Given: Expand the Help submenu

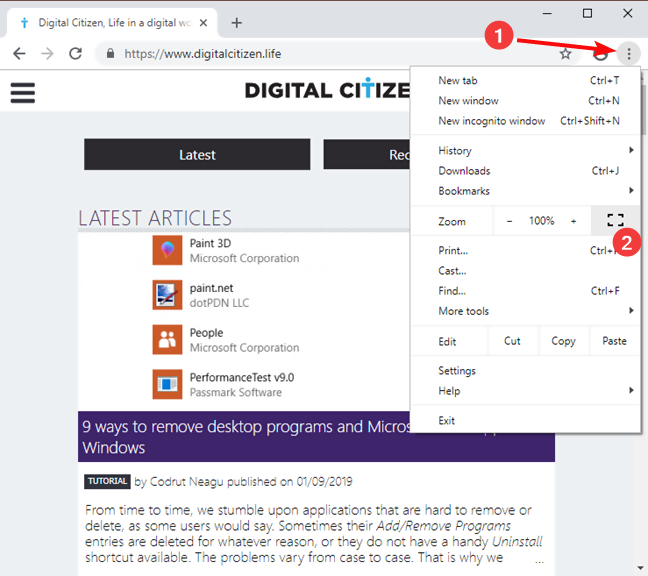Looking at the screenshot, I should pos(526,391).
